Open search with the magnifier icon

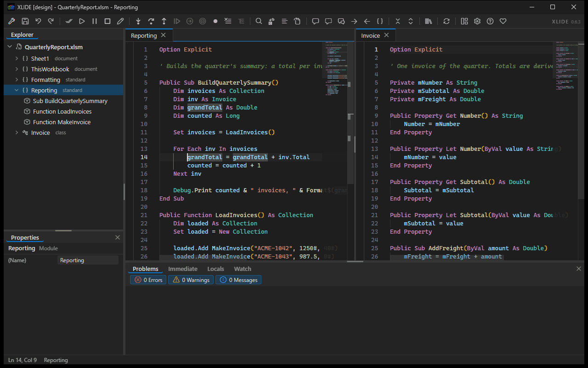coord(259,21)
